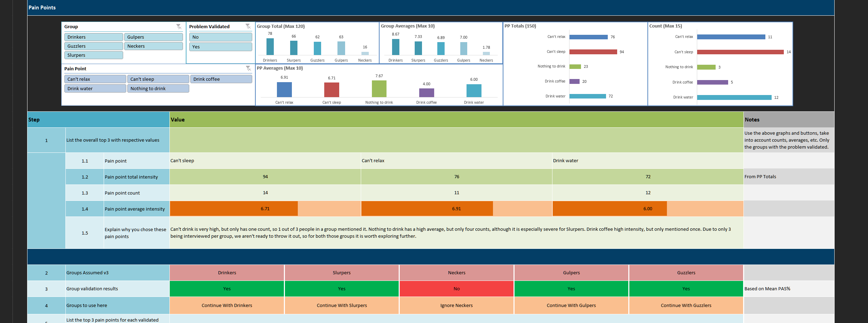Click the PP Totals (150) chart title
Viewport: 868px width, 323px height.
[x=520, y=26]
